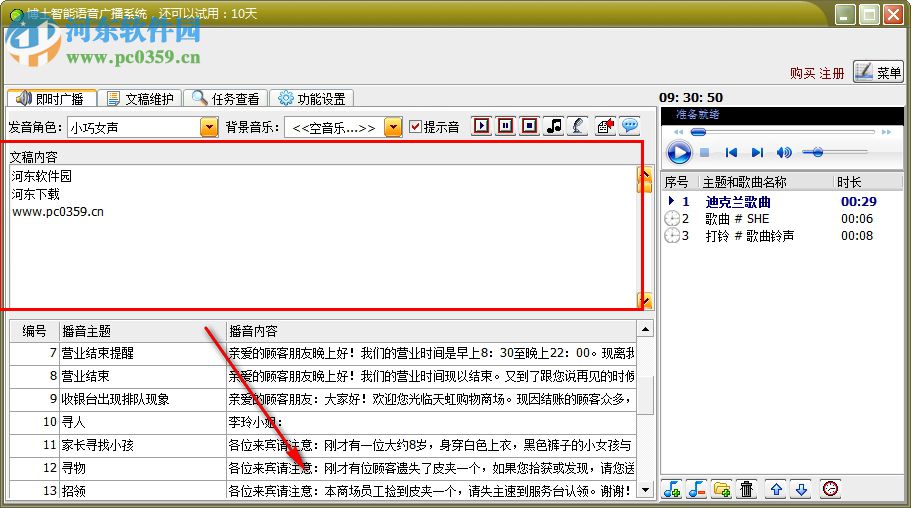This screenshot has width=911, height=508.
Task: Click the 注册 link
Action: (832, 73)
